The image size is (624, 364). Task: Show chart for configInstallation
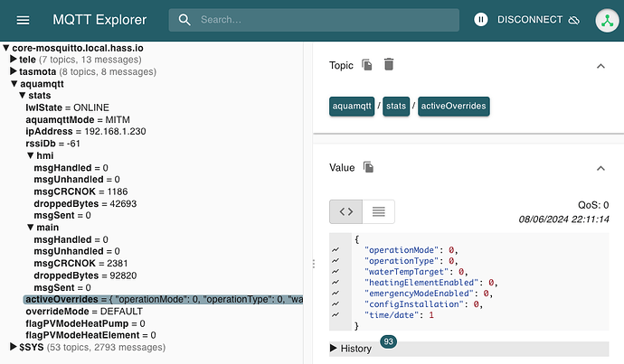click(336, 304)
